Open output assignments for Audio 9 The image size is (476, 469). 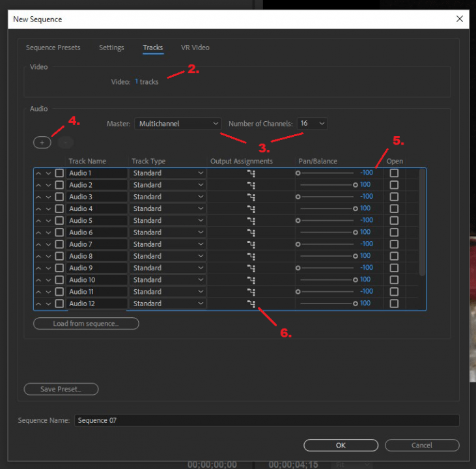tap(251, 268)
